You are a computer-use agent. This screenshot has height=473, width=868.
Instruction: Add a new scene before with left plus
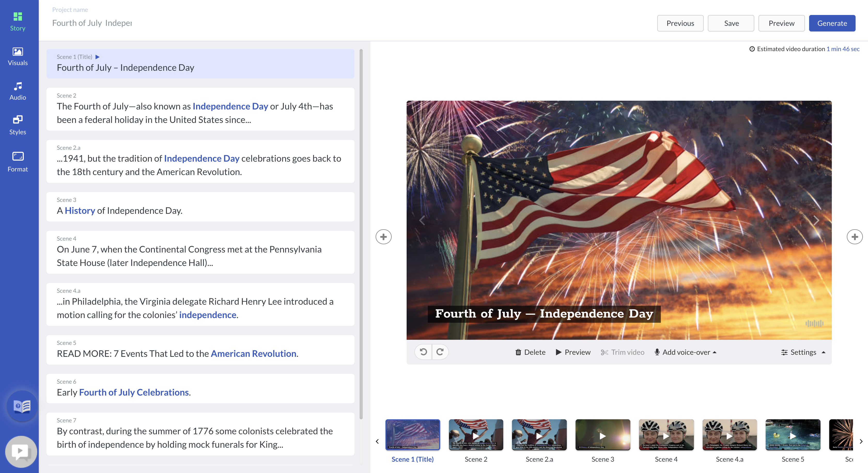pos(383,237)
